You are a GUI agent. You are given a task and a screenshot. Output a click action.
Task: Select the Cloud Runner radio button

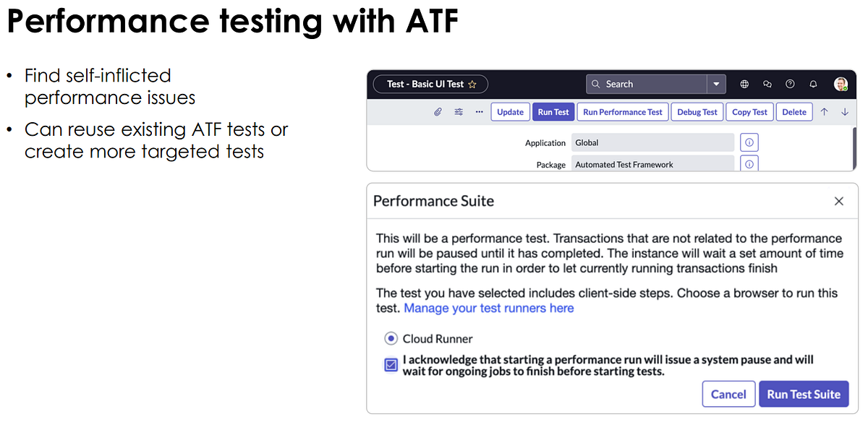click(391, 337)
